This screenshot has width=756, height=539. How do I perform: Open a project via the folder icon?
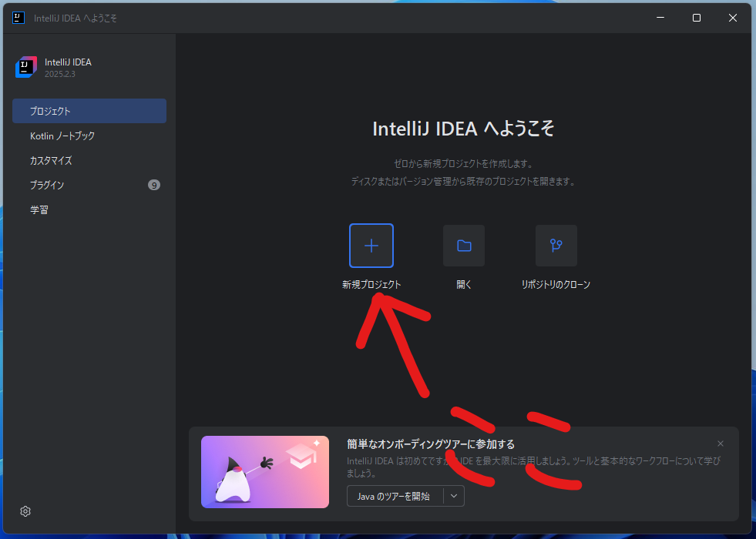pos(463,245)
